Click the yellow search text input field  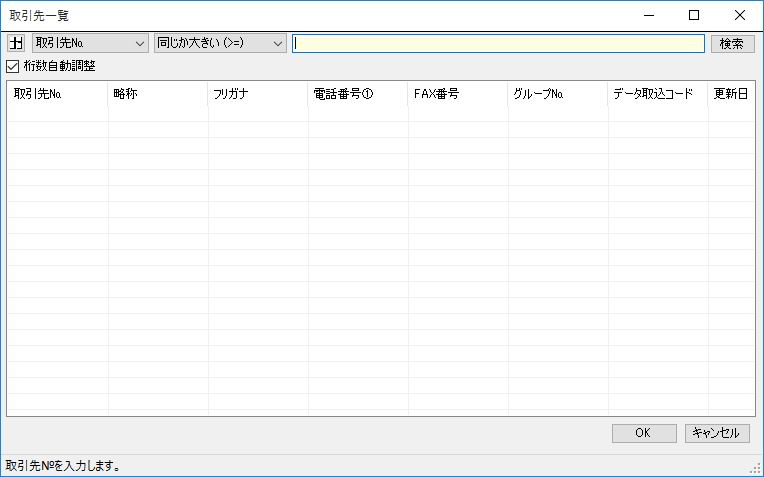point(498,43)
